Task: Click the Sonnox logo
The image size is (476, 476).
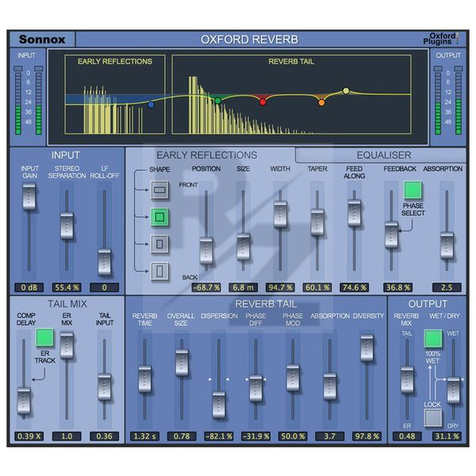Action: 42,40
